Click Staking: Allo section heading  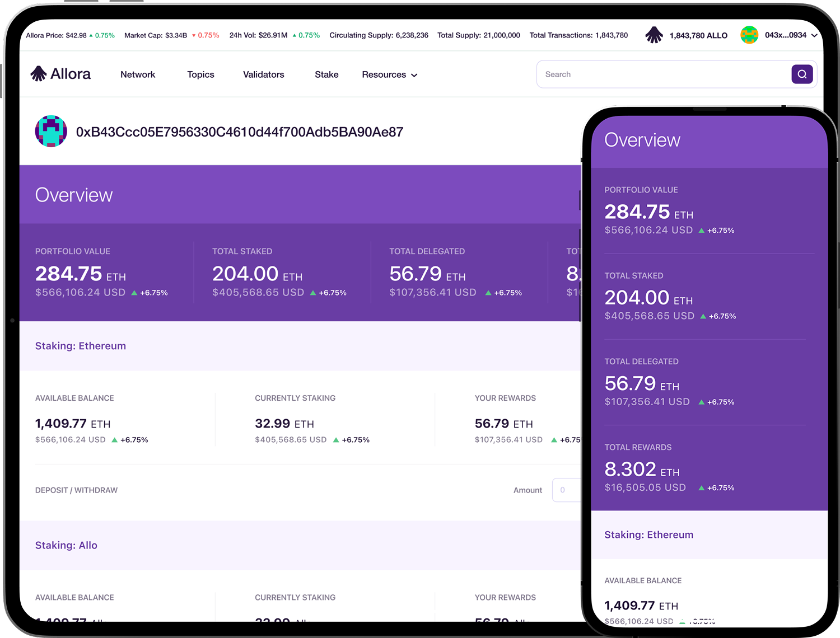click(66, 545)
